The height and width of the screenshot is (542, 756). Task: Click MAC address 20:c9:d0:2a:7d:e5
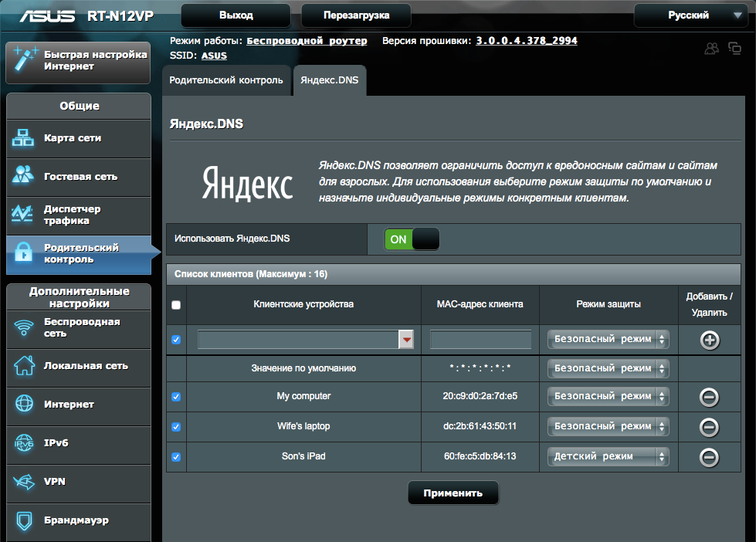coord(480,396)
